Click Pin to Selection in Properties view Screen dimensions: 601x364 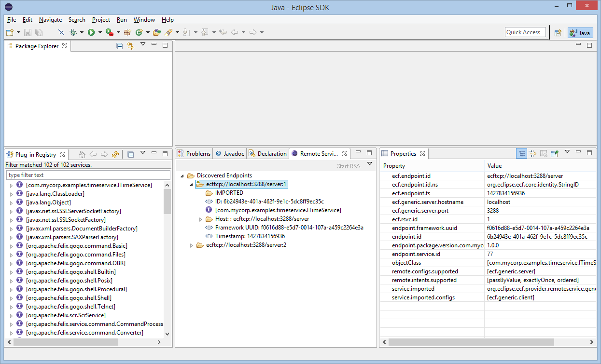[555, 153]
